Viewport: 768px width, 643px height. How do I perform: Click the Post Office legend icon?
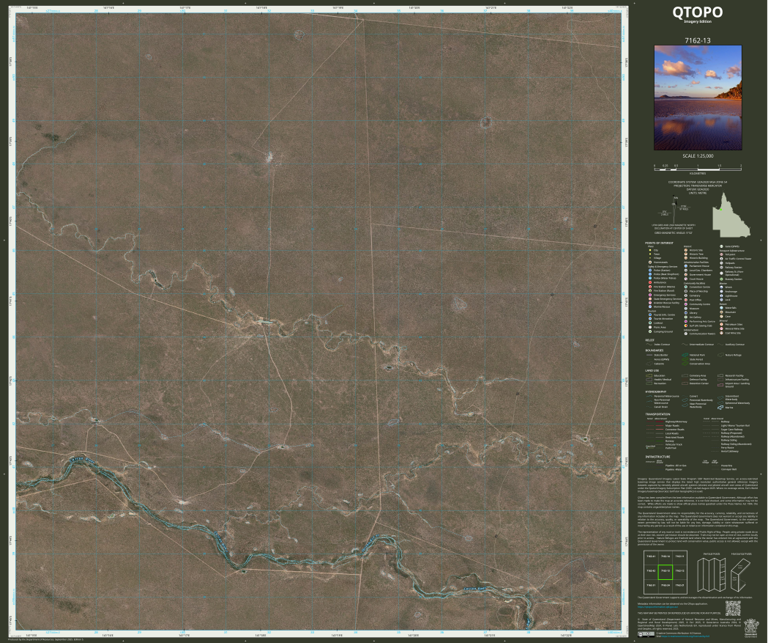[x=686, y=300]
